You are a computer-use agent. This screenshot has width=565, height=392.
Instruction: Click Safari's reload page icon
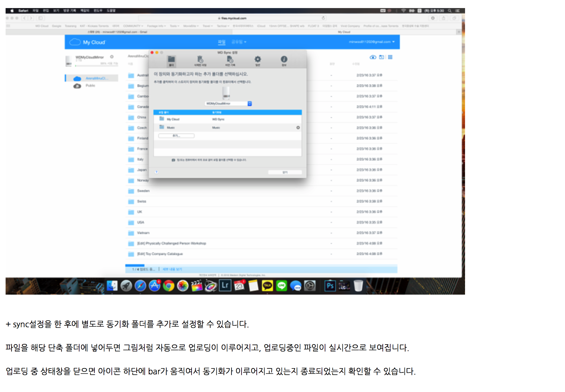coord(323,18)
